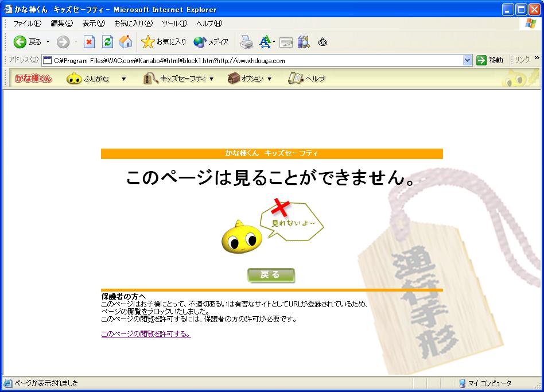Minimize the Internet Explorer window
Viewport: 544px width, 392px height.
508,9
